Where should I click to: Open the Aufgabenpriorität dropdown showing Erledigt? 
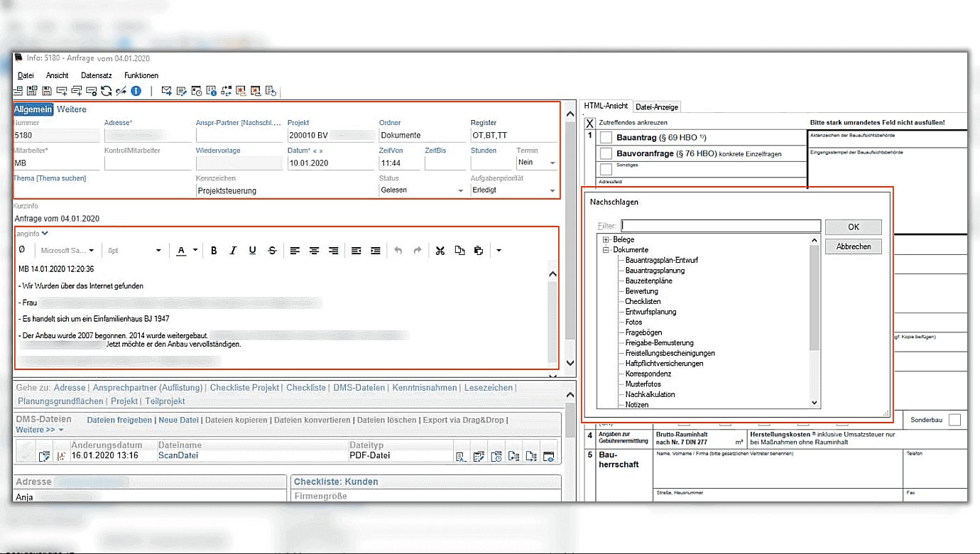[x=552, y=190]
